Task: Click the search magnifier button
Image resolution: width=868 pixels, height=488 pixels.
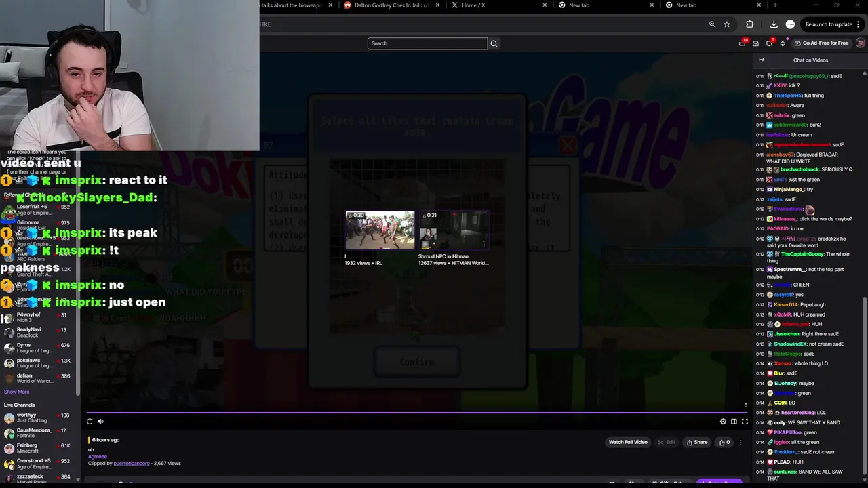Action: pyautogui.click(x=494, y=43)
